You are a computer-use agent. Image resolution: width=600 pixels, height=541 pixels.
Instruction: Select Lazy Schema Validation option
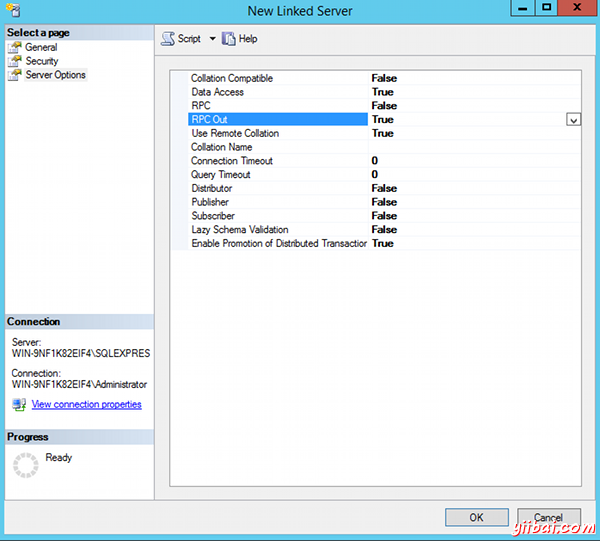(x=240, y=230)
